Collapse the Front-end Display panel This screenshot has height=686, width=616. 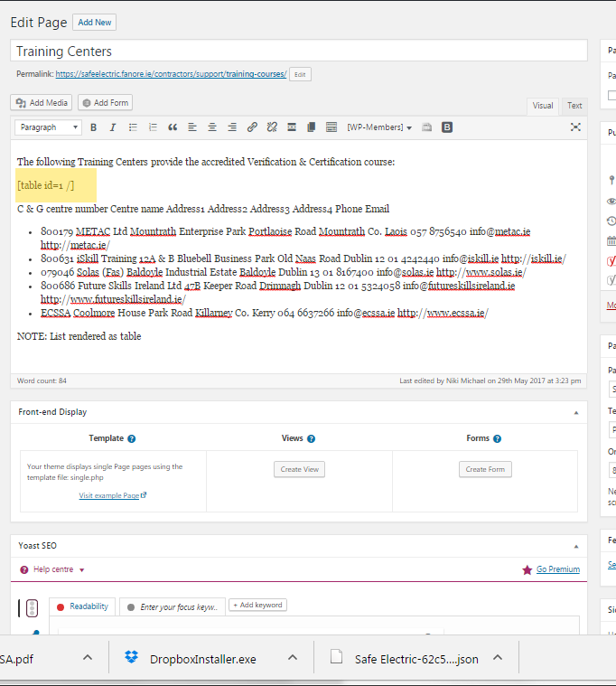click(x=576, y=412)
